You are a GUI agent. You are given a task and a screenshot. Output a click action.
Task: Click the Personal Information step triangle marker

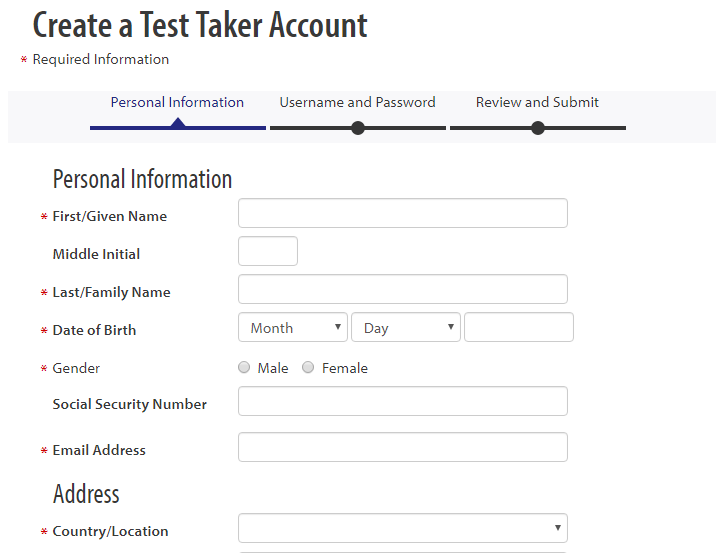click(178, 122)
